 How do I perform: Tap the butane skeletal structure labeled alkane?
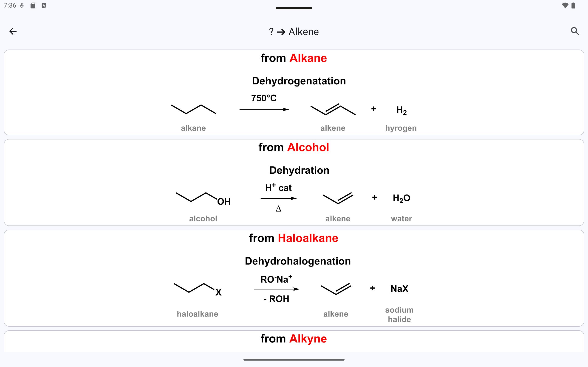[x=193, y=109]
